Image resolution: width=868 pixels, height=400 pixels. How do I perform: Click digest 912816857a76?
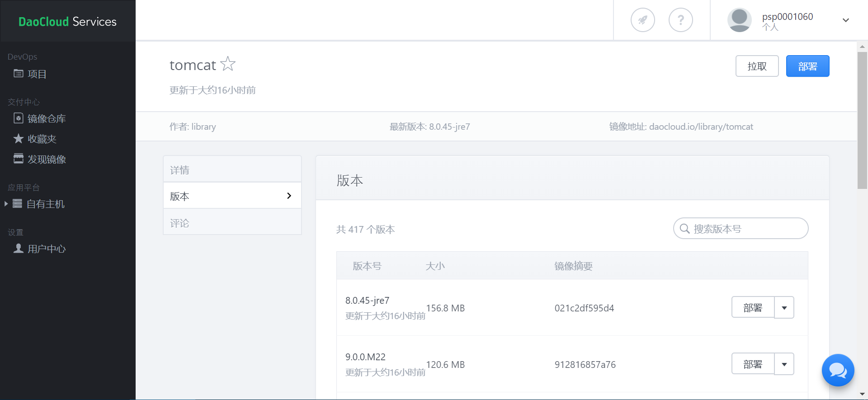point(585,365)
